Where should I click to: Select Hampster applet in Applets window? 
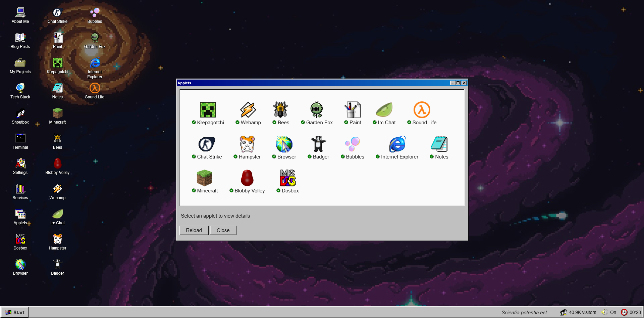point(247,148)
